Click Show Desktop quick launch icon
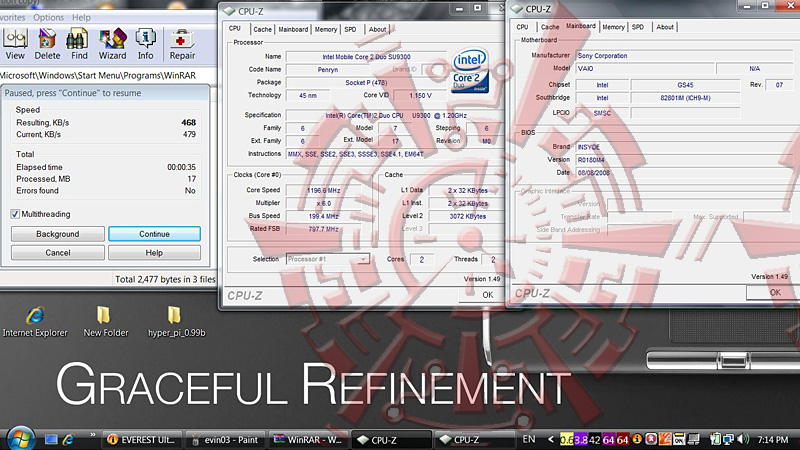Viewport: 800px width, 450px height. (x=51, y=439)
